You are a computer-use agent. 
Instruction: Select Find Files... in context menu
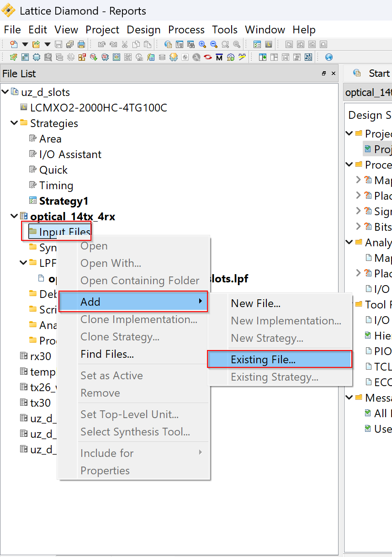click(133, 354)
